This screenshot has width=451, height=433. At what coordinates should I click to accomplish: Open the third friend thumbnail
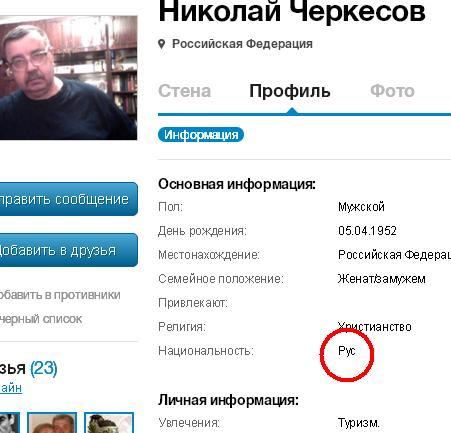[109, 423]
